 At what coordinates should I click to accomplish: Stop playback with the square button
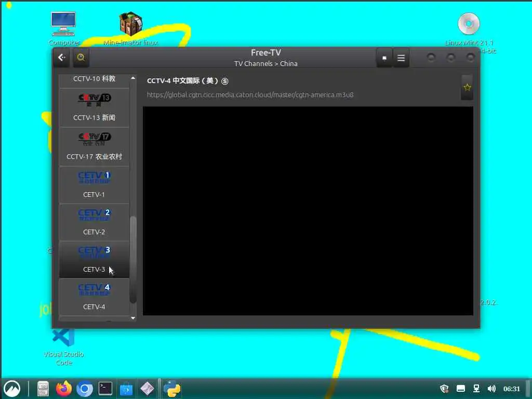(384, 58)
